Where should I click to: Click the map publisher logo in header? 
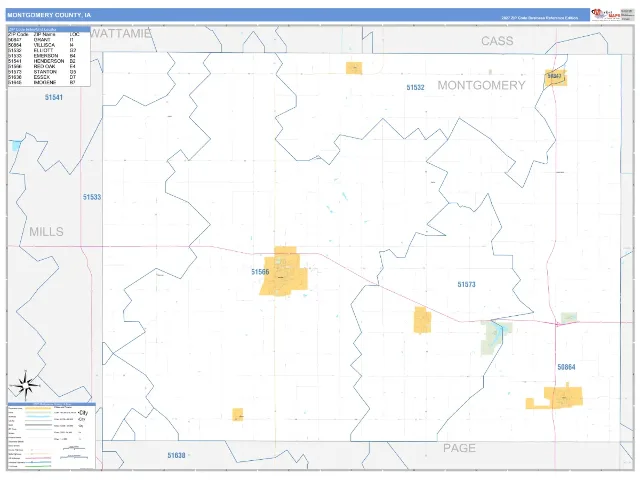click(606, 15)
